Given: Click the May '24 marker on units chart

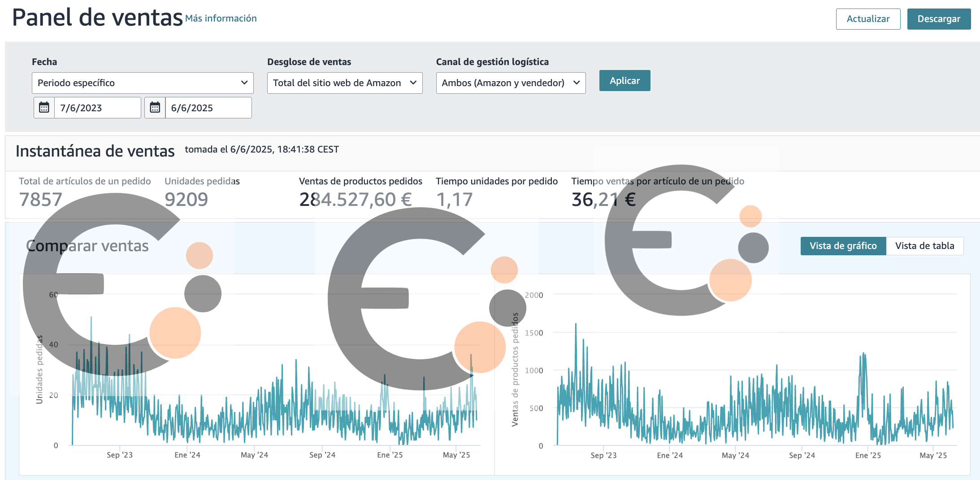Looking at the screenshot, I should 254,455.
